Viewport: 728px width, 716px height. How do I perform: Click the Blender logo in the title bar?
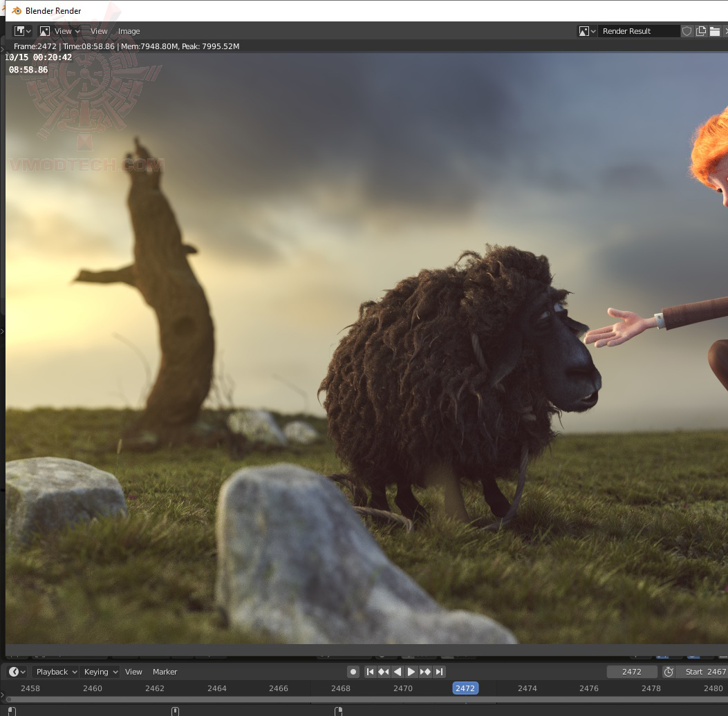click(17, 10)
